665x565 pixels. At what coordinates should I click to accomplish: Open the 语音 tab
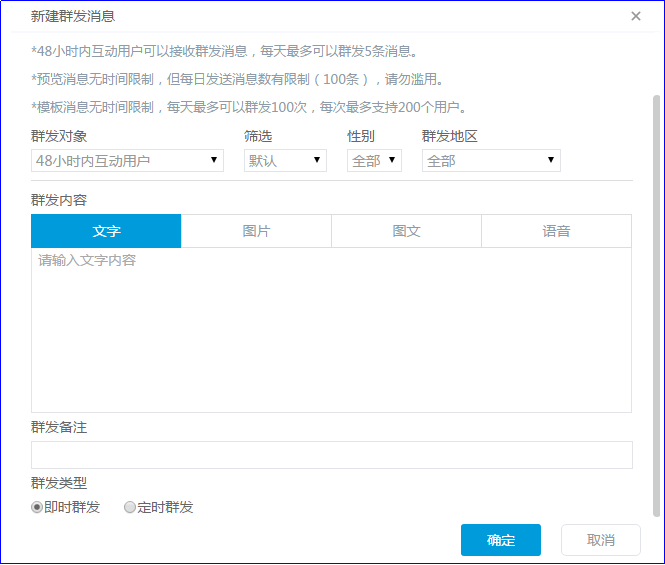click(x=556, y=231)
